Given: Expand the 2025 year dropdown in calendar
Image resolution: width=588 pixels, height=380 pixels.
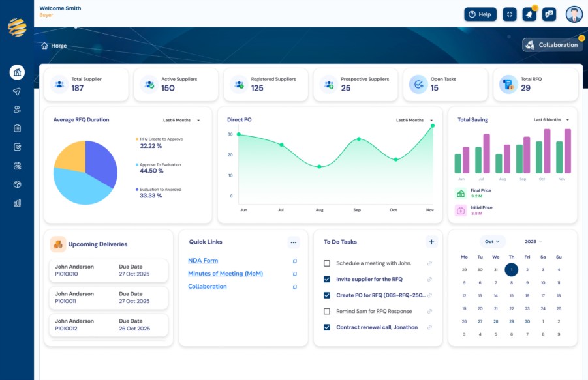Looking at the screenshot, I should pos(533,241).
